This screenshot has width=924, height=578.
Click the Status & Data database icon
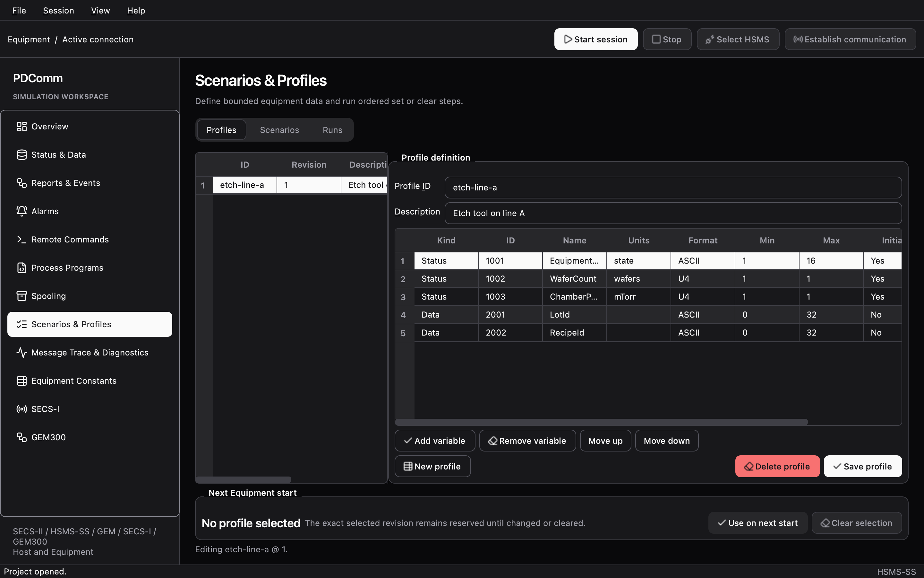pos(21,155)
